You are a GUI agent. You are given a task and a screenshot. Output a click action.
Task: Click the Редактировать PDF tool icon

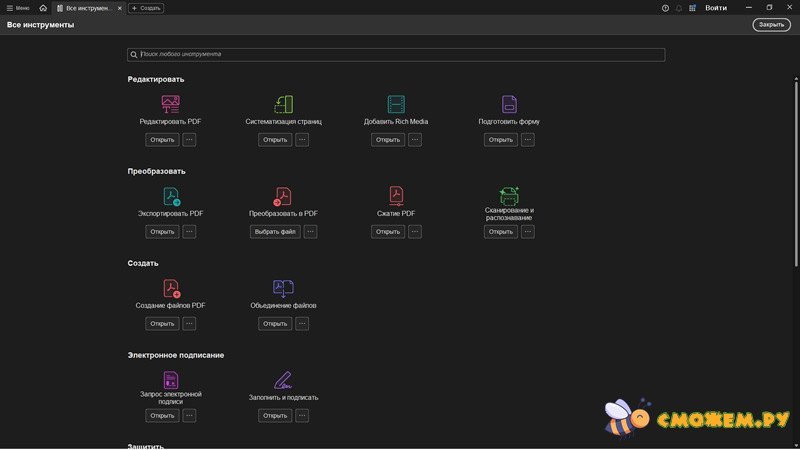pyautogui.click(x=170, y=104)
